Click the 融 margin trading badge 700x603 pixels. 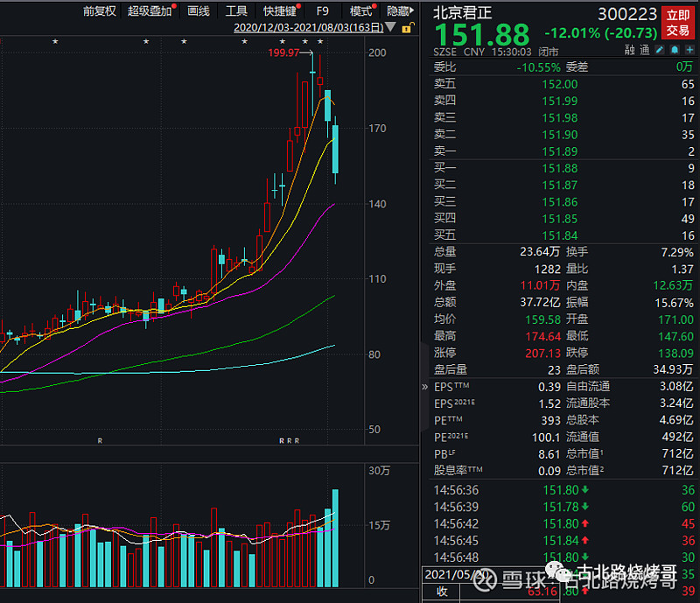629,50
